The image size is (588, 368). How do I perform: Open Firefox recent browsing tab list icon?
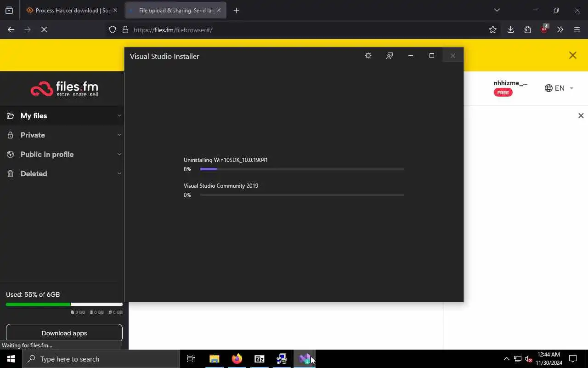pos(9,10)
